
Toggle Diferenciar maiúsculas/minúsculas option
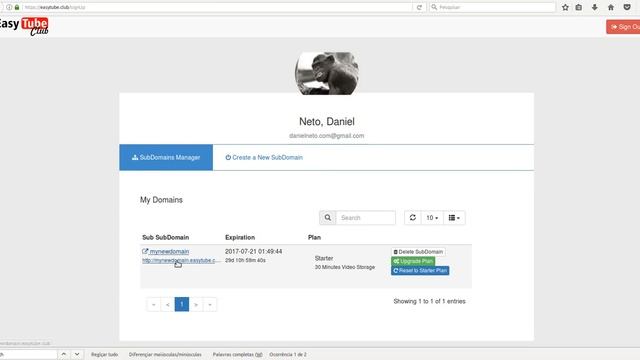165,355
